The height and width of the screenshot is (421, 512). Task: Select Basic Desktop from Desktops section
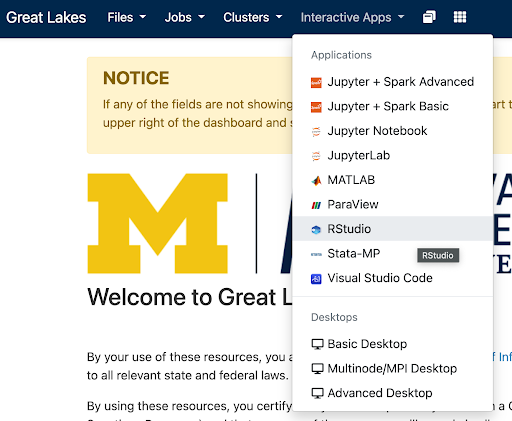coord(393,344)
